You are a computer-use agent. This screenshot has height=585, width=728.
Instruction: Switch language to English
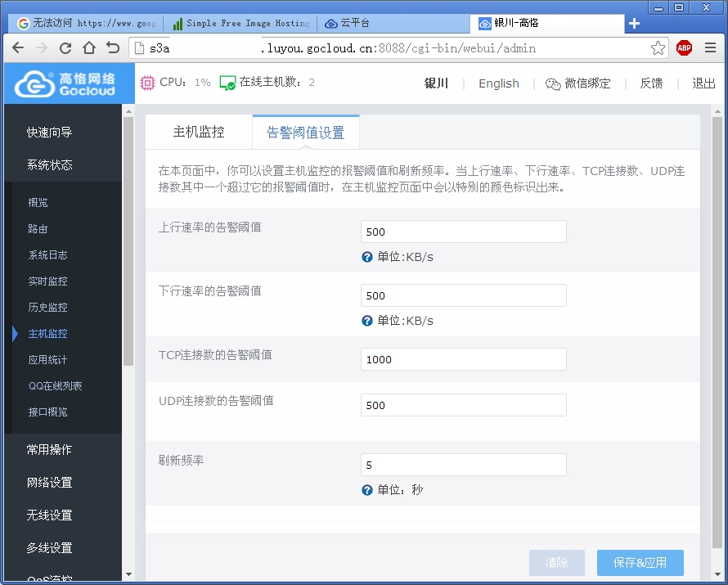(x=499, y=83)
